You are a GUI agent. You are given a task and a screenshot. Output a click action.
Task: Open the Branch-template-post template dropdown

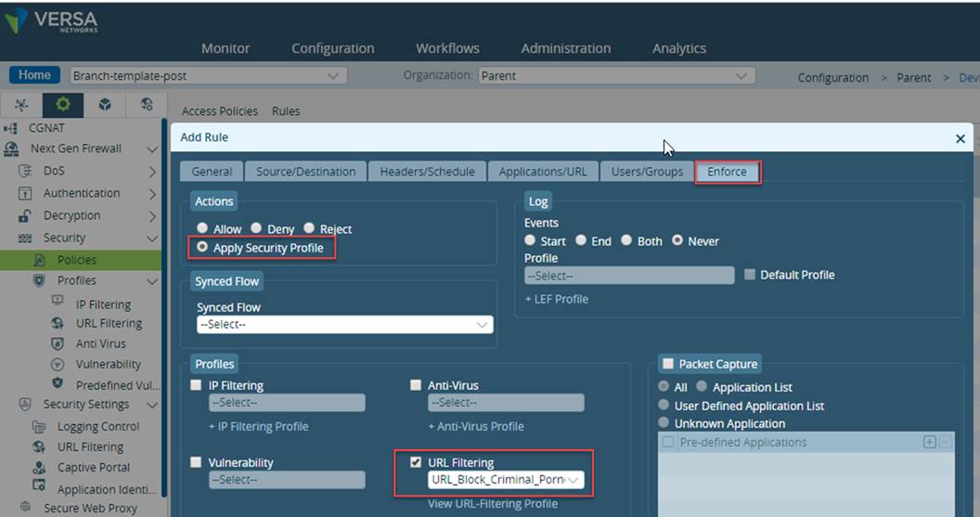pos(208,75)
